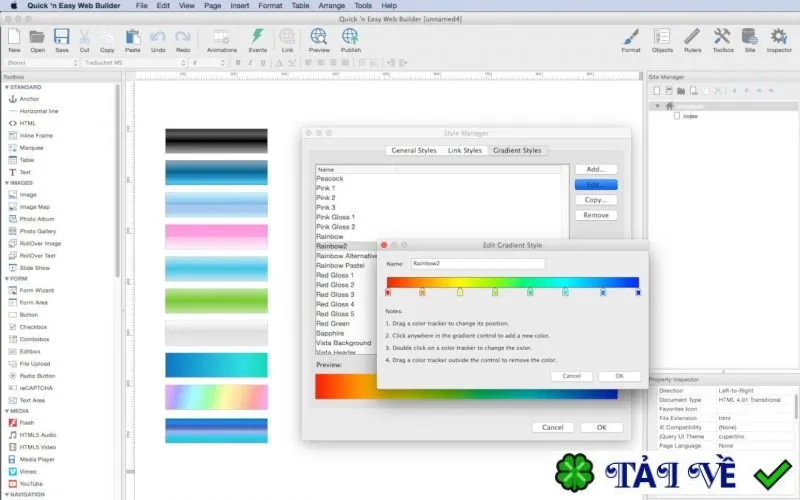Click the rainbow gradient bar to add a color
This screenshot has height=500, width=800.
tap(513, 282)
